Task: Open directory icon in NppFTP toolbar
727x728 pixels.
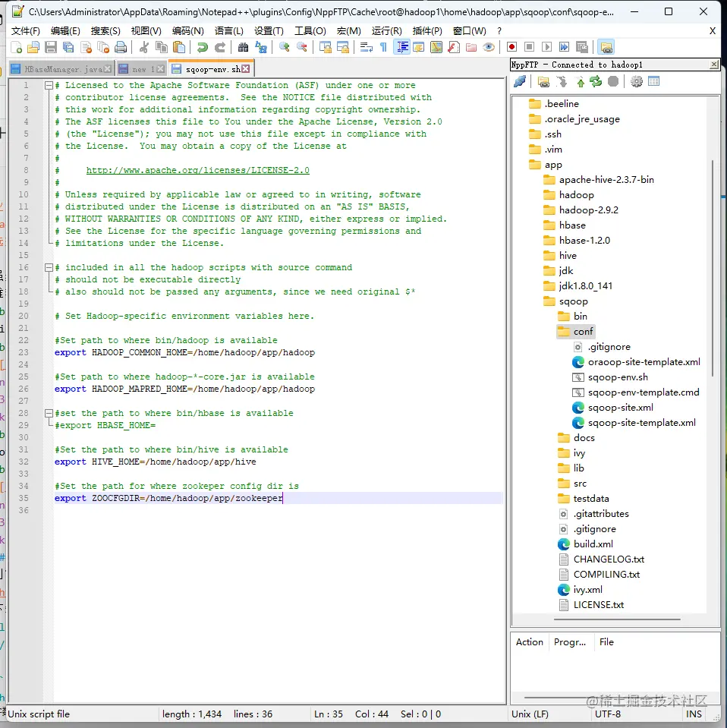Action: point(543,82)
